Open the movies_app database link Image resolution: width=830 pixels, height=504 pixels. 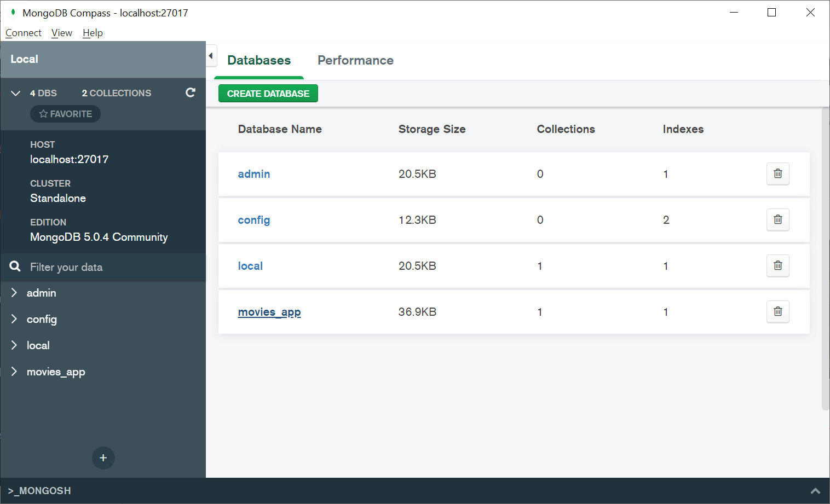(x=269, y=311)
